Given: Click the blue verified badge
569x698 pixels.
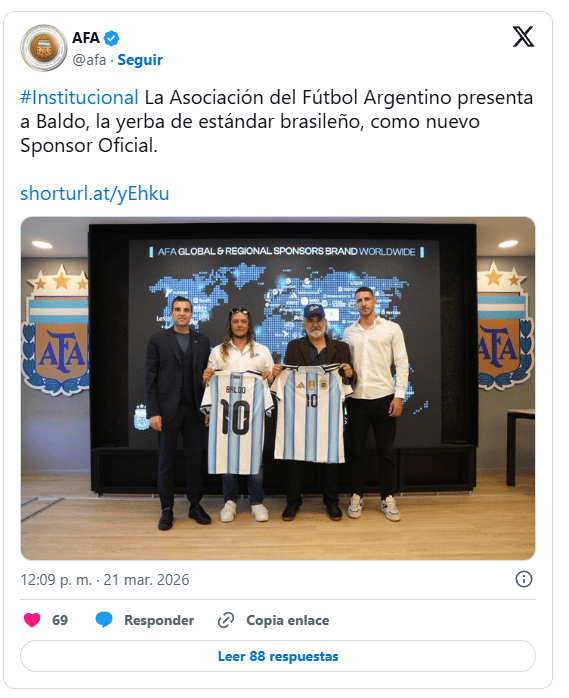Looking at the screenshot, I should coord(111,38).
